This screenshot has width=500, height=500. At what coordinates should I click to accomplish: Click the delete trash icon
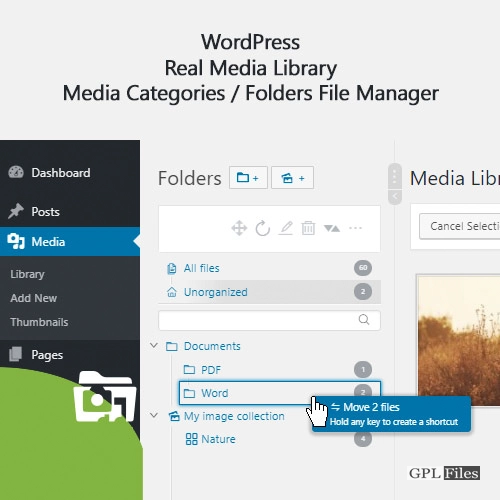point(308,228)
